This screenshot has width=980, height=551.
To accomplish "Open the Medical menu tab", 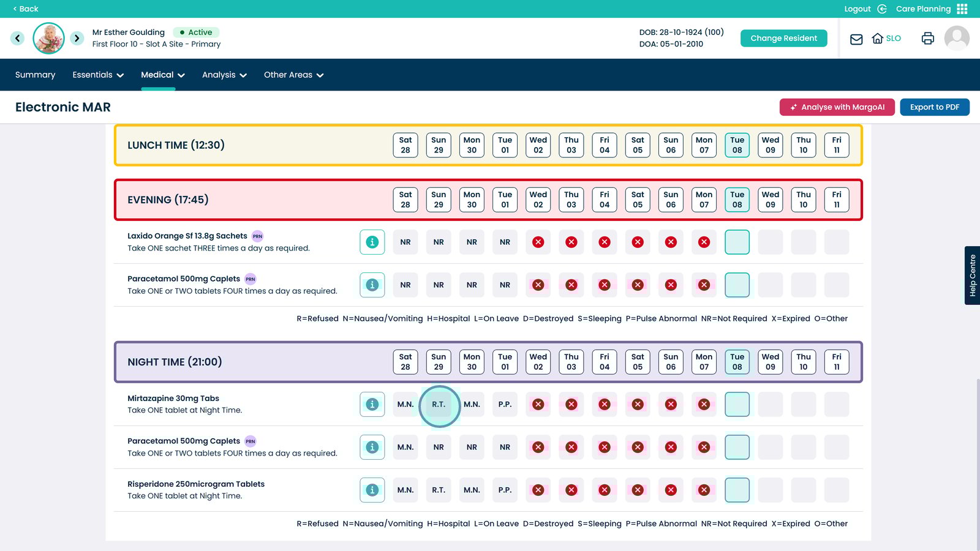I will [x=162, y=75].
